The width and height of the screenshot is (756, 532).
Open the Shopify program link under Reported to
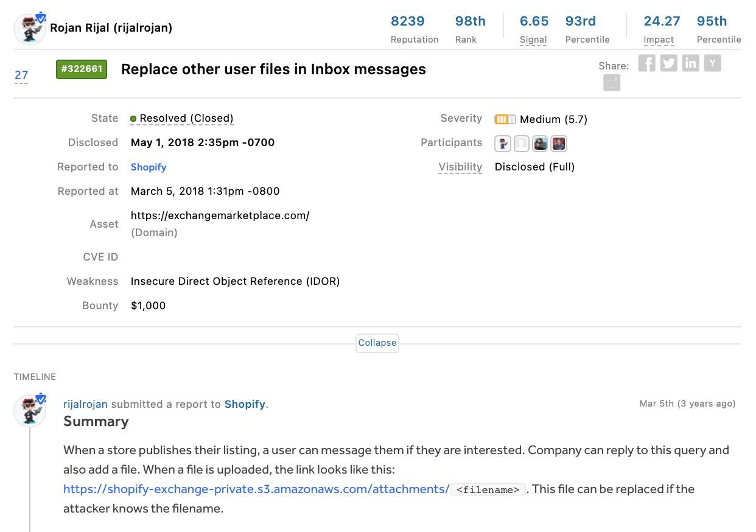pyautogui.click(x=149, y=167)
